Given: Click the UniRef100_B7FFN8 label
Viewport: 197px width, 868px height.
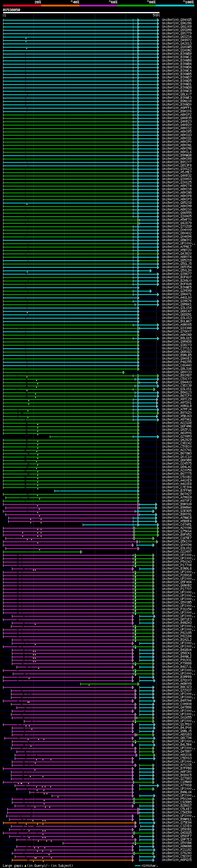Looking at the screenshot, I should pos(177,491).
